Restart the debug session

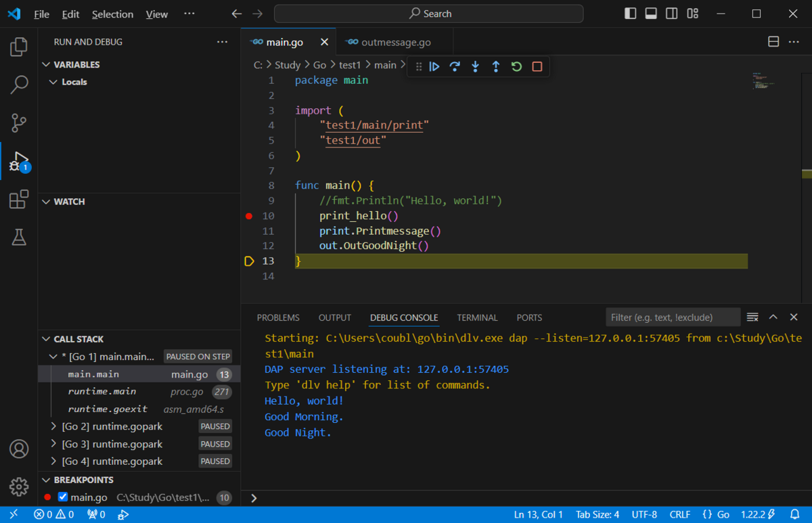[x=516, y=66]
